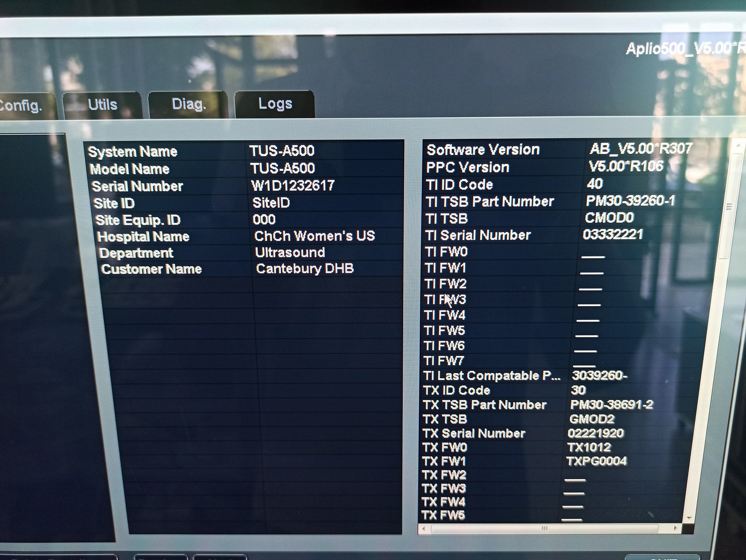Click the vertical scrollbar thumb
The height and width of the screenshot is (560, 746).
730,206
